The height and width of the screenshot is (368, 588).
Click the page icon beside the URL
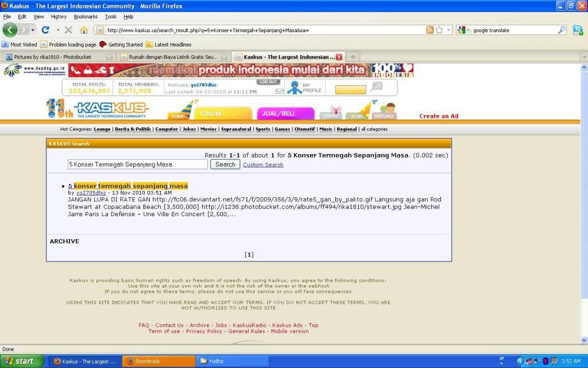[x=100, y=30]
